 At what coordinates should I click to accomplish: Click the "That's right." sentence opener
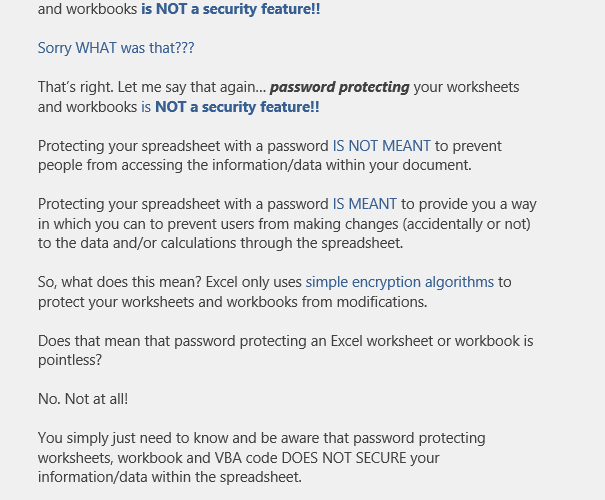[76, 87]
